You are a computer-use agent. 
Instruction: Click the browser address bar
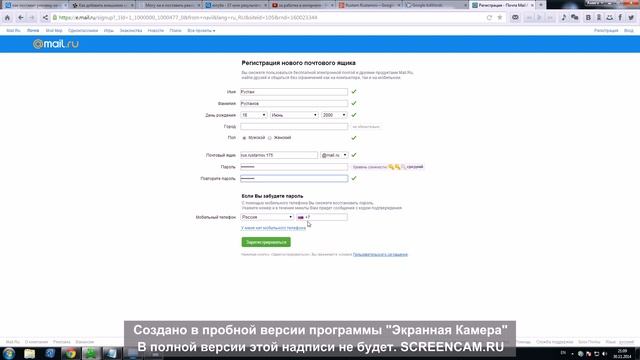tap(269, 18)
